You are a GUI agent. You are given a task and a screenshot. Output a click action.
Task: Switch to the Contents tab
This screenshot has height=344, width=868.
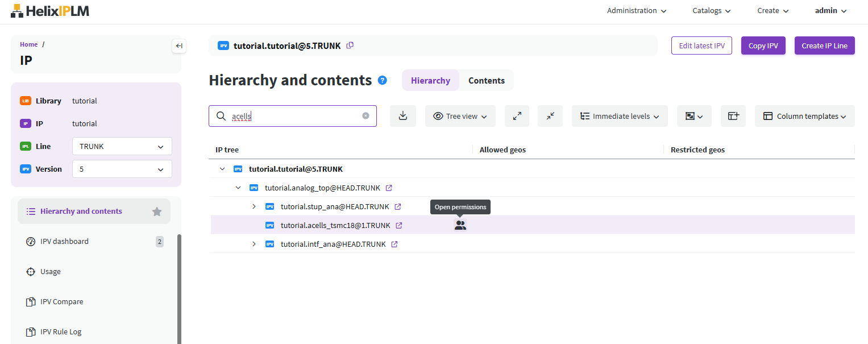(x=486, y=80)
